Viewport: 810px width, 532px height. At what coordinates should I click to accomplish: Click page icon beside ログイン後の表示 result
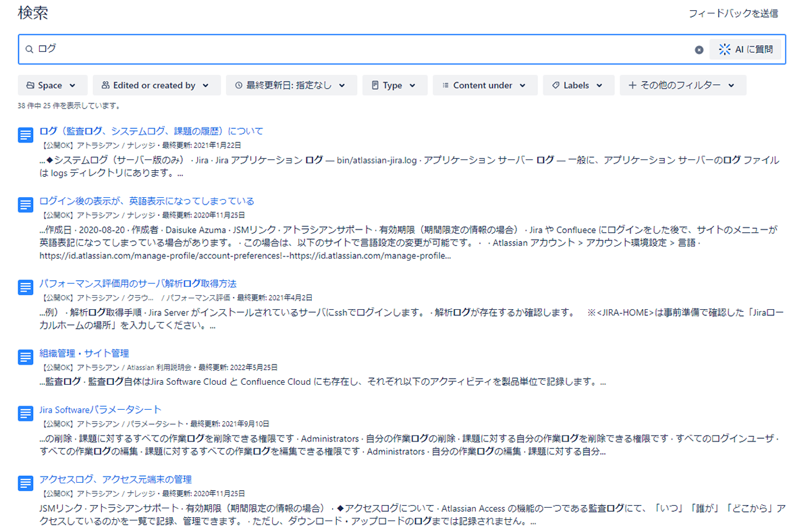coord(25,205)
